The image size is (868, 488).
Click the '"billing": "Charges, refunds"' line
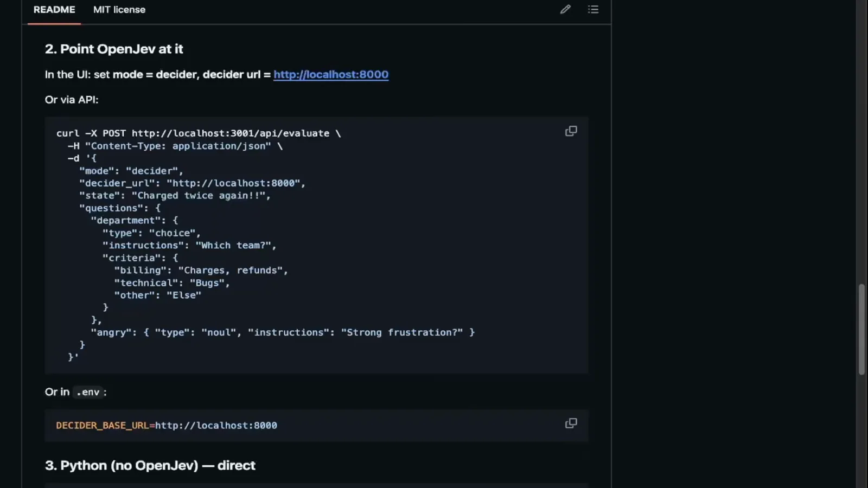click(x=201, y=271)
